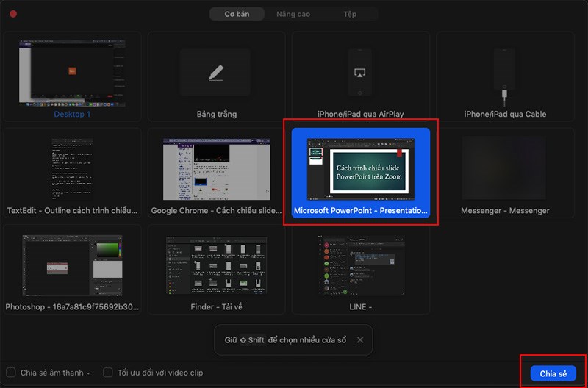Screen dimensions: 588x388
Task: Select Microsoft PowerPoint presentation window
Action: point(360,170)
